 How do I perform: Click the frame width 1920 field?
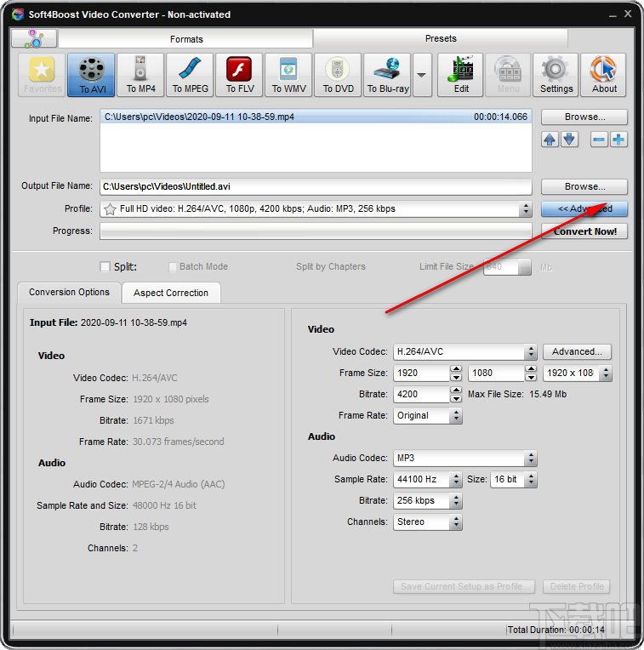coord(421,373)
